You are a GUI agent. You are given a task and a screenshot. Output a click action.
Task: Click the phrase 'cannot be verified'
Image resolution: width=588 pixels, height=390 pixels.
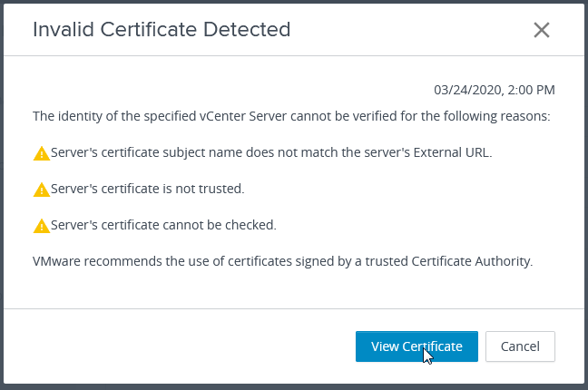pos(344,116)
